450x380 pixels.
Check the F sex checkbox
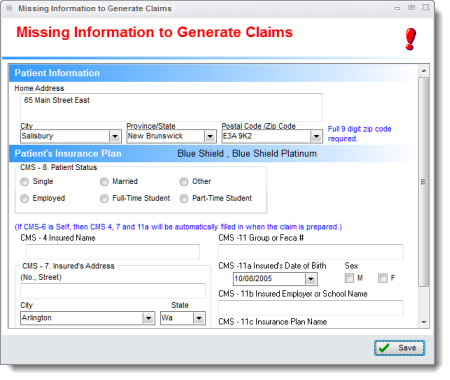click(x=383, y=278)
